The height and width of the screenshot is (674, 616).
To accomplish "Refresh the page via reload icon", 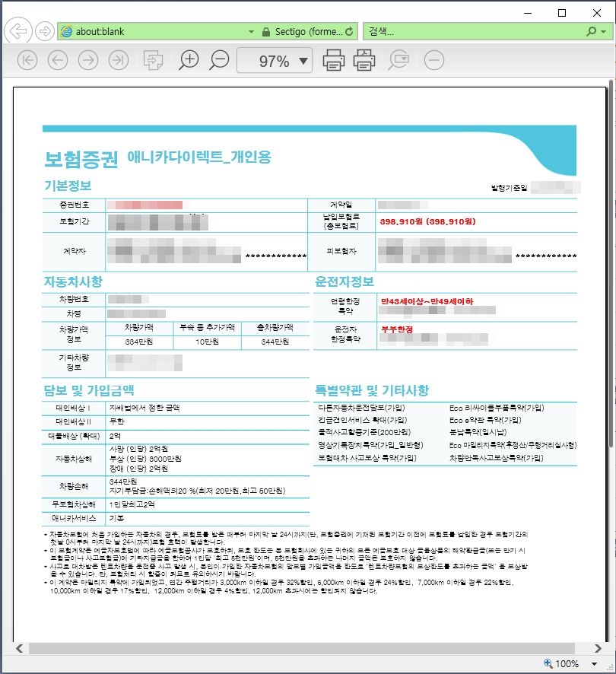I will point(349,31).
